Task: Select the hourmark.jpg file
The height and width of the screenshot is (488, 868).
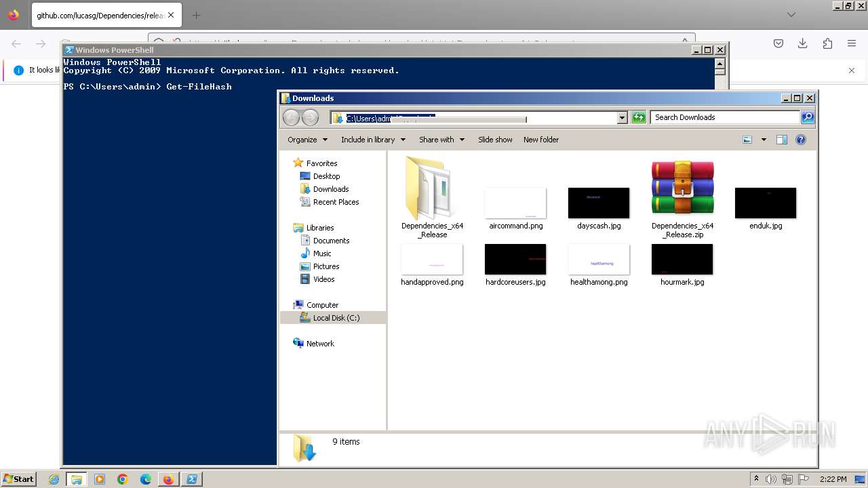Action: click(682, 265)
